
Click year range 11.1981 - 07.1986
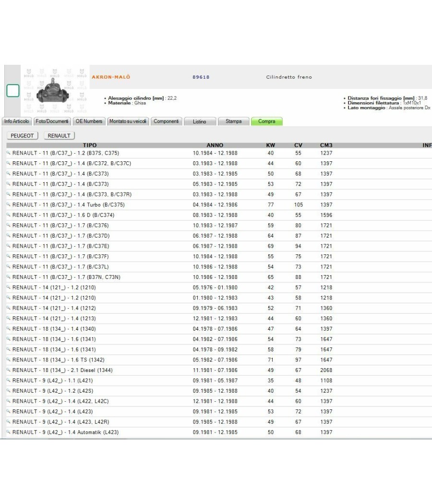tap(215, 370)
